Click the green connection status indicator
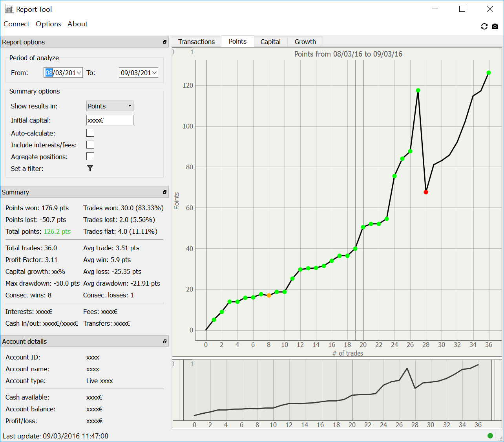The height and width of the screenshot is (442, 504). (x=490, y=435)
